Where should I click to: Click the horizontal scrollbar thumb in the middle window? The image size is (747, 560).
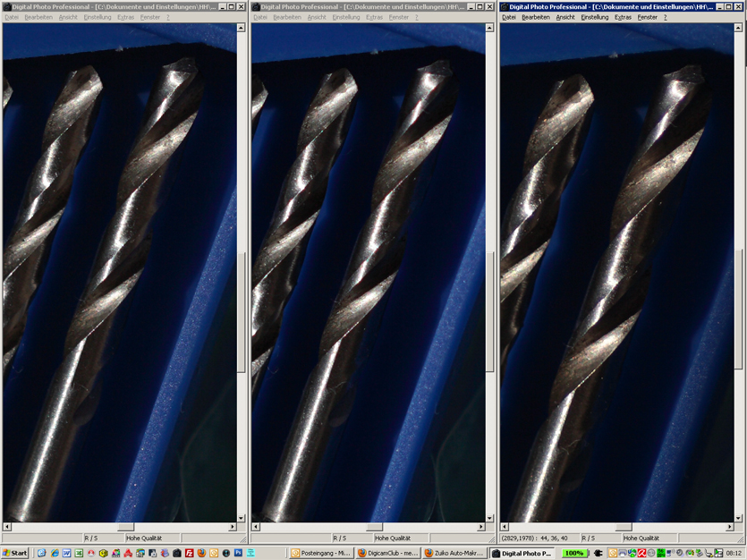[374, 527]
